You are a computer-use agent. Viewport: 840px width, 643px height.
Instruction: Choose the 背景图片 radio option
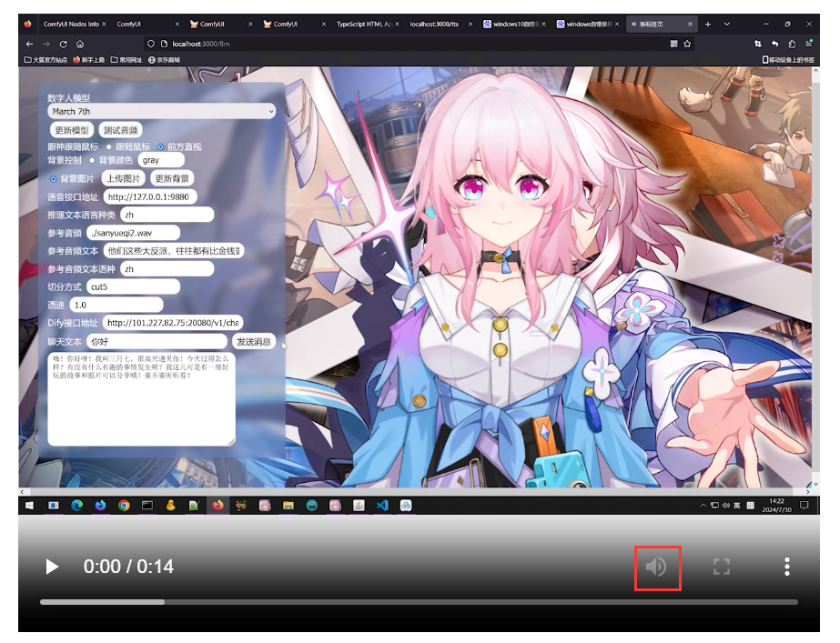53,178
